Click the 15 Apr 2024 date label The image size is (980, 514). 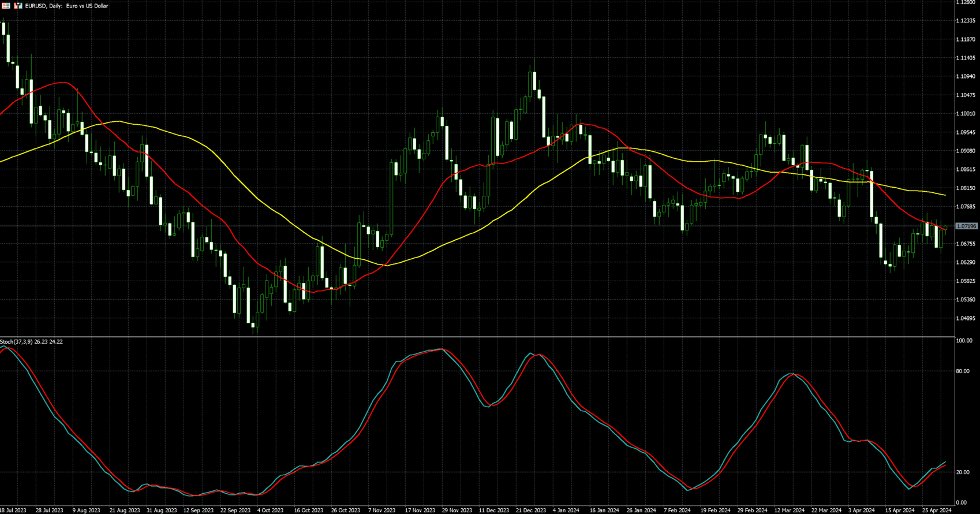coord(900,511)
